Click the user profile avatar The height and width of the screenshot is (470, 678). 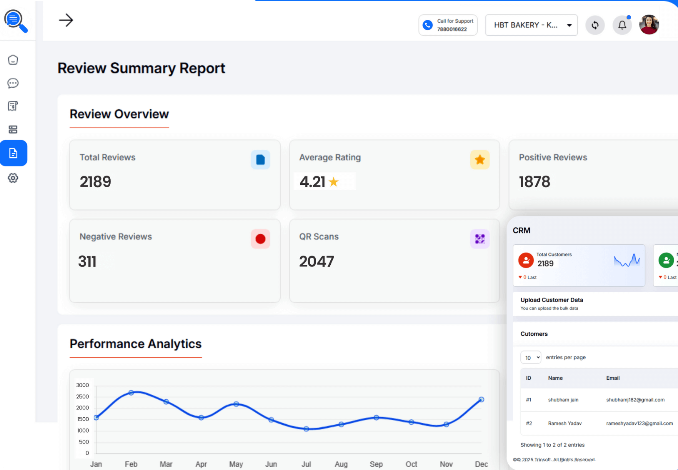(x=649, y=25)
